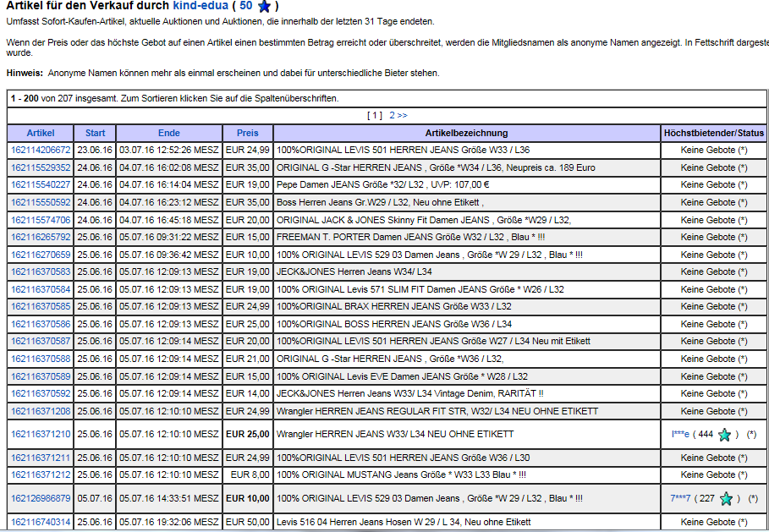Open item 162116370583
769x532 pixels.
click(41, 271)
